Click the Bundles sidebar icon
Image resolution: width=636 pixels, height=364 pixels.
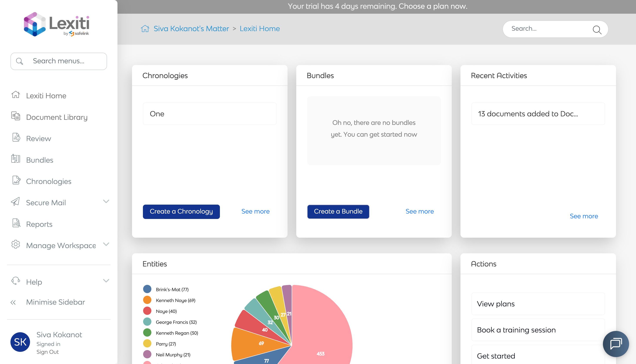tap(15, 159)
